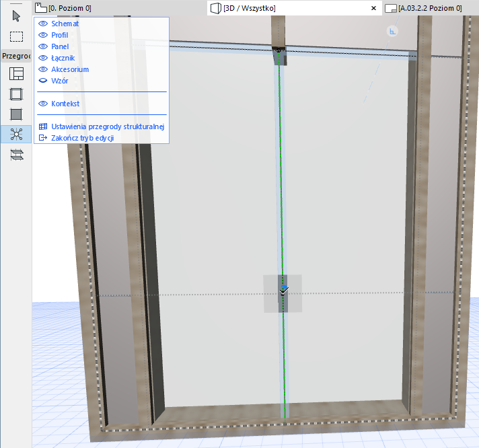This screenshot has width=479, height=448.
Task: Select the Arrow selection tool
Action: [16, 16]
